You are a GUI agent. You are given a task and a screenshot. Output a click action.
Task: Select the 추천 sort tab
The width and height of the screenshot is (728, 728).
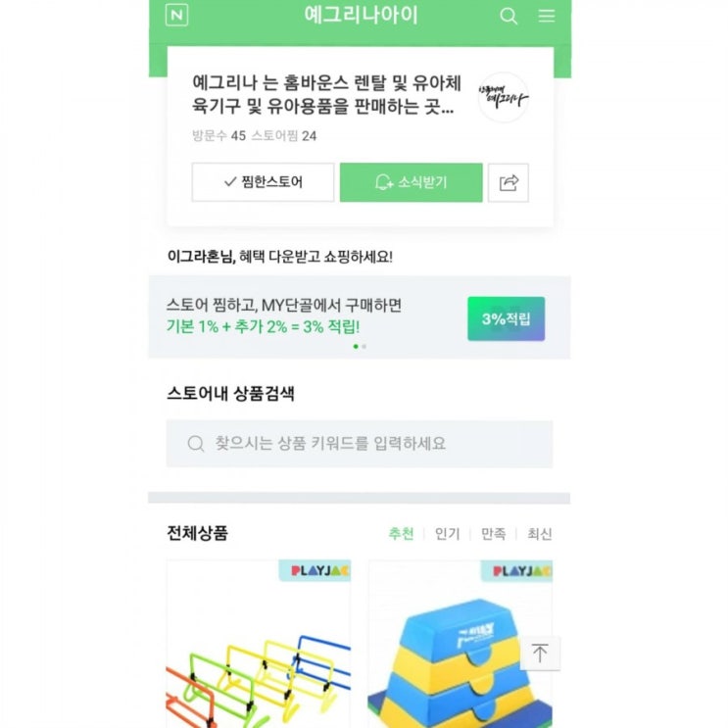(401, 533)
